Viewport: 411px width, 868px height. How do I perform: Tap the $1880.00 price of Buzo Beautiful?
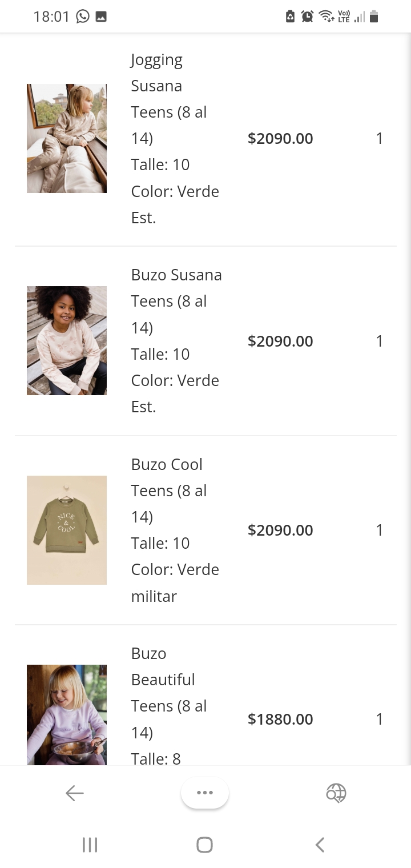[280, 719]
